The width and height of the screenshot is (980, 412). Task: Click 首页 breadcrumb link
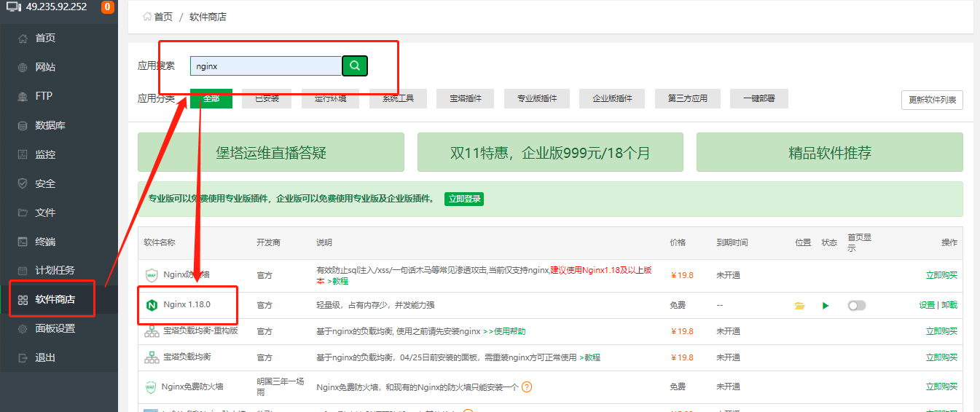pyautogui.click(x=163, y=16)
